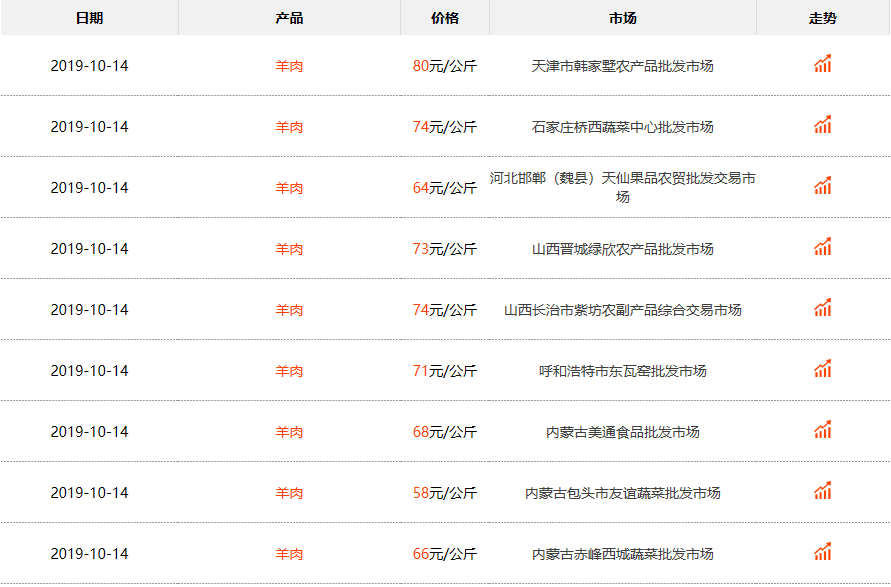Show trend icon for 内蒙古美通食品批发市场
891x587 pixels.
pos(822,430)
